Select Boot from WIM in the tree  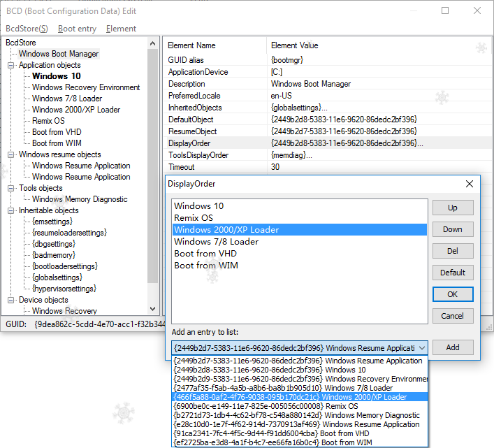coord(57,143)
